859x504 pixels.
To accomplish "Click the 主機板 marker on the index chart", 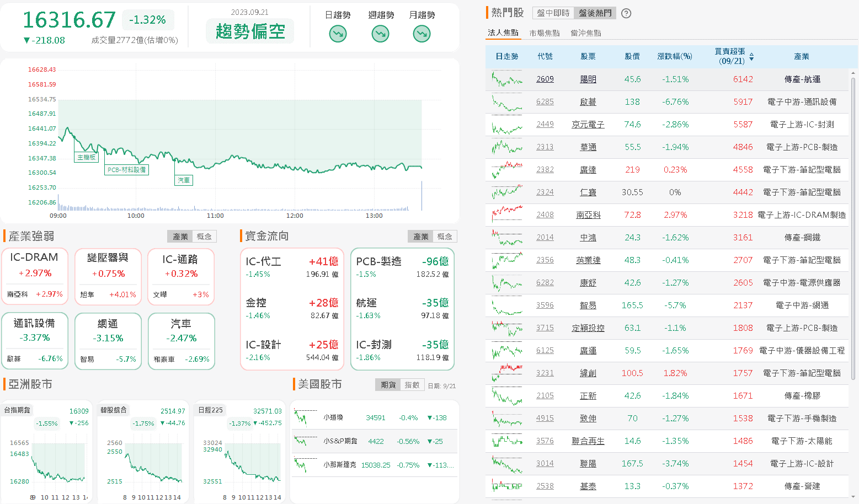I will [x=86, y=157].
